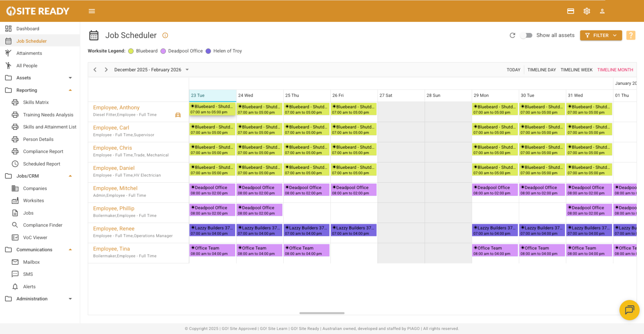
Task: Click the hamburger menu icon
Action: click(x=92, y=11)
